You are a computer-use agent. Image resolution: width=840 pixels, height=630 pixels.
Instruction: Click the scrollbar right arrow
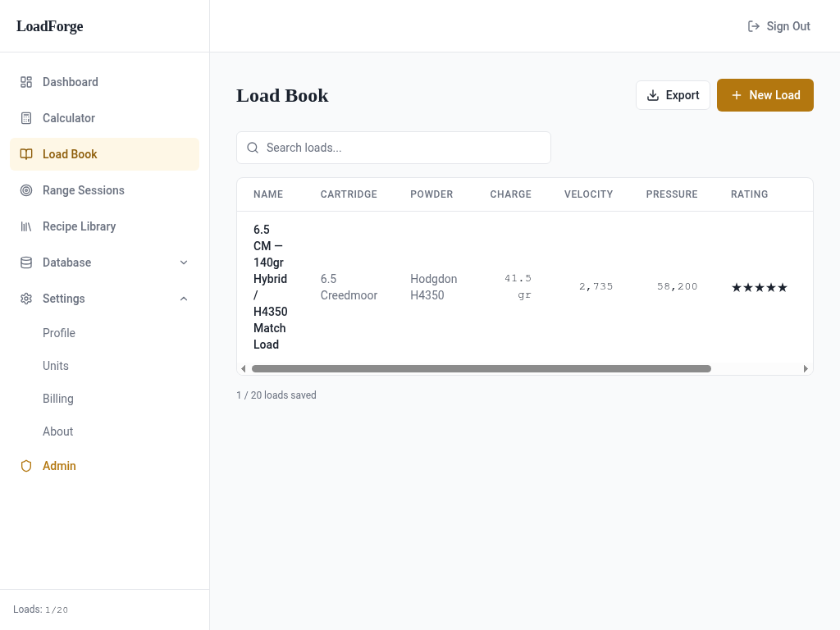coord(806,368)
